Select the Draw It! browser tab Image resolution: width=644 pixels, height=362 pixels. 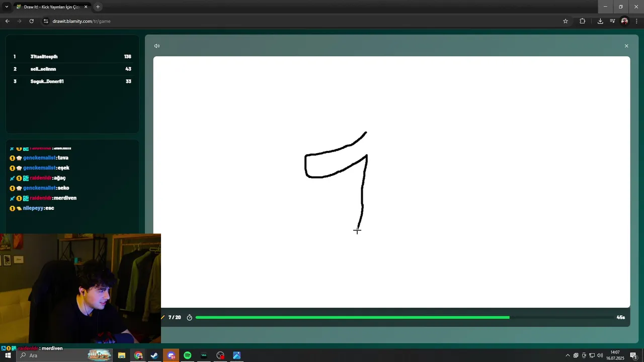click(52, 7)
